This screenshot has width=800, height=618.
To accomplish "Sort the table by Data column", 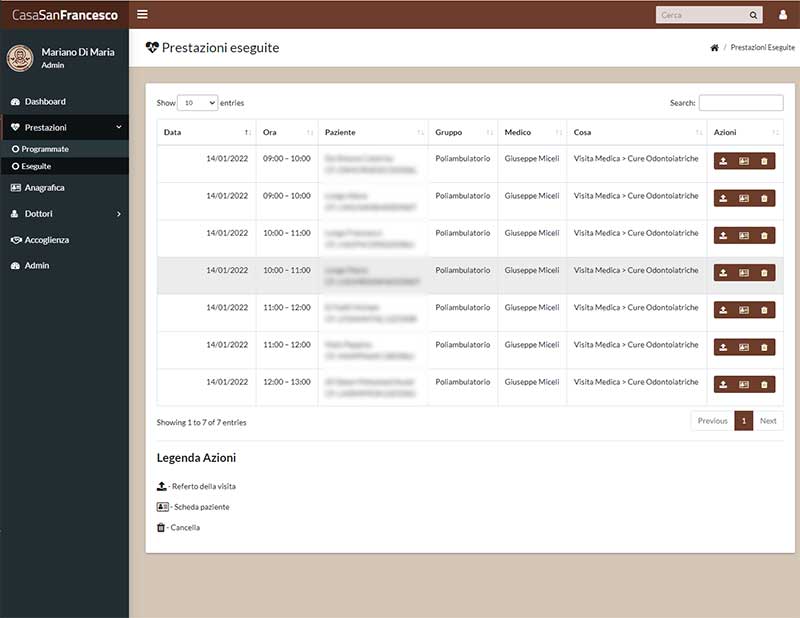I will coord(207,132).
